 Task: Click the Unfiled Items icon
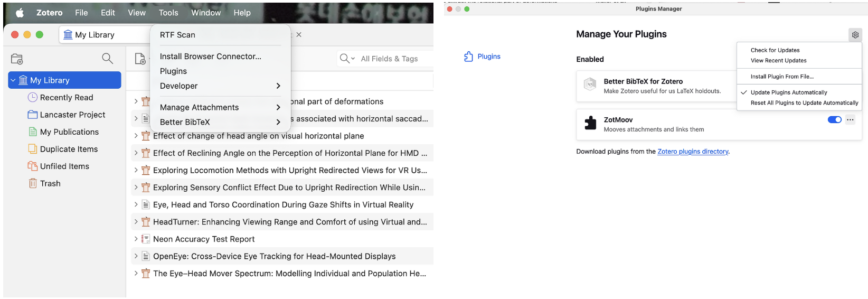coord(33,166)
